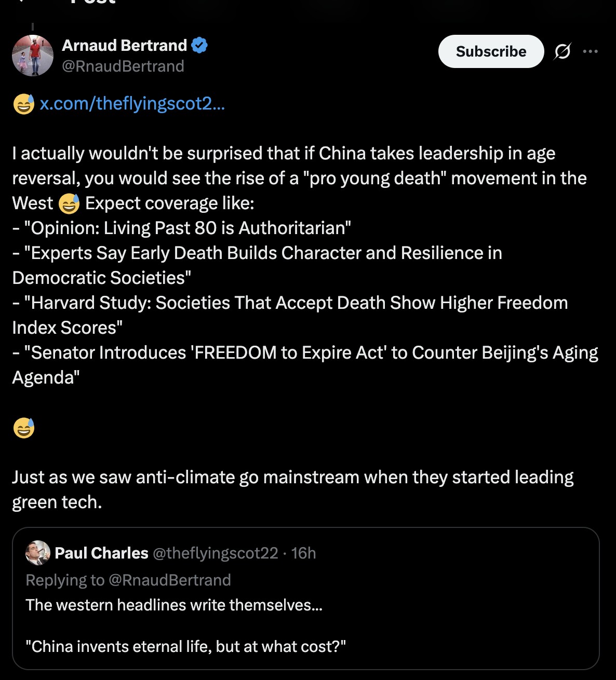Click the sweat-smile emoji after "West"

click(69, 203)
